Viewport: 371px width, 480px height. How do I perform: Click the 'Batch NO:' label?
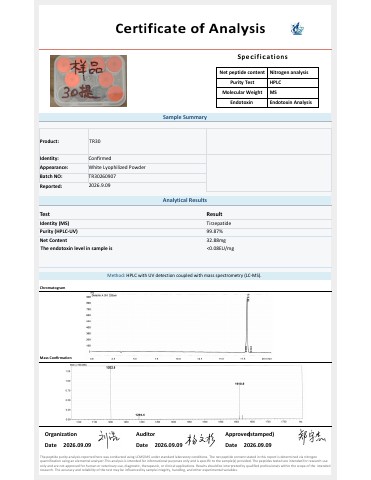(x=51, y=176)
